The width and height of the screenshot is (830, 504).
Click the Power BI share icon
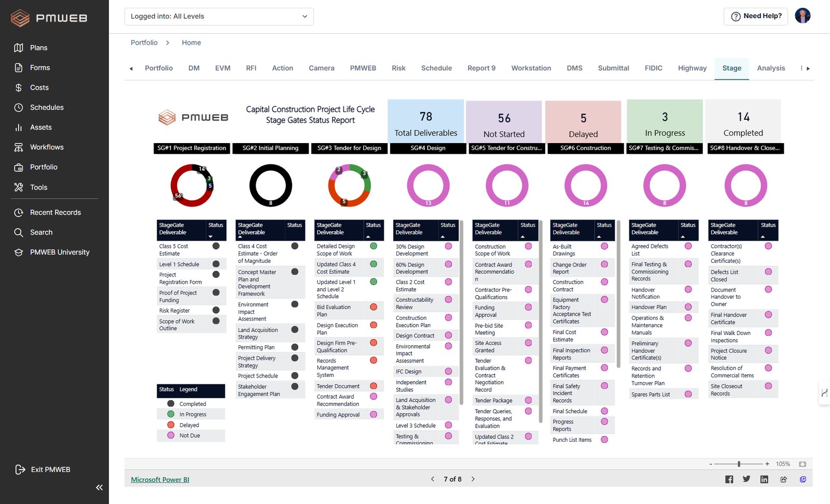click(783, 479)
